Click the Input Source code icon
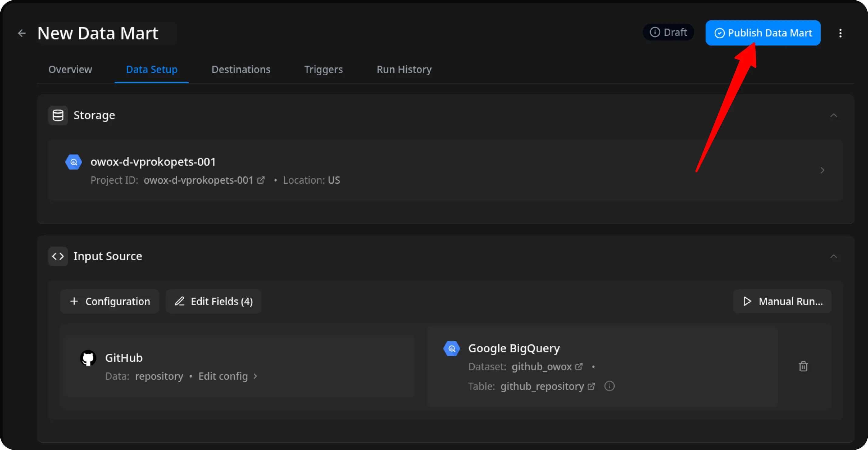This screenshot has height=450, width=868. [x=58, y=256]
